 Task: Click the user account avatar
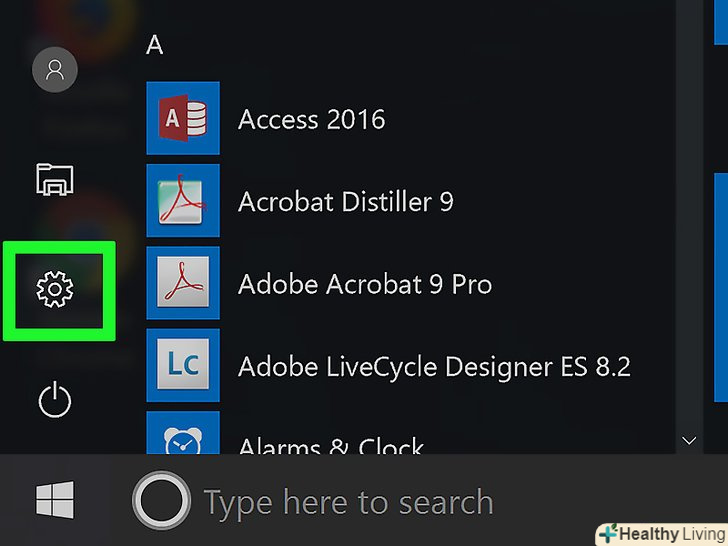click(55, 69)
